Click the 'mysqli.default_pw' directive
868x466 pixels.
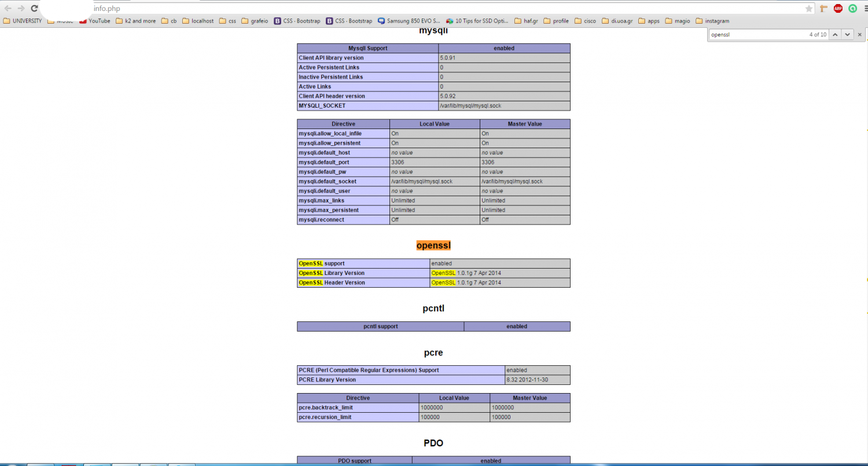pos(343,172)
